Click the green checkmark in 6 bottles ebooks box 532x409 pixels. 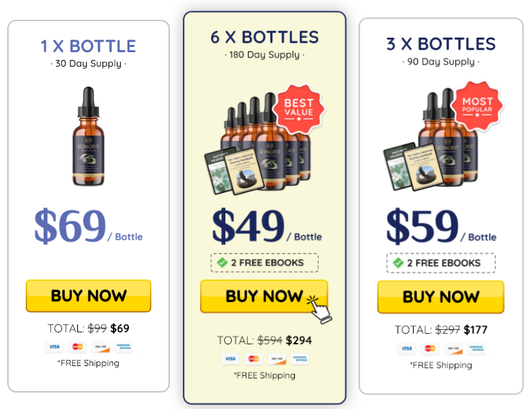click(x=222, y=262)
